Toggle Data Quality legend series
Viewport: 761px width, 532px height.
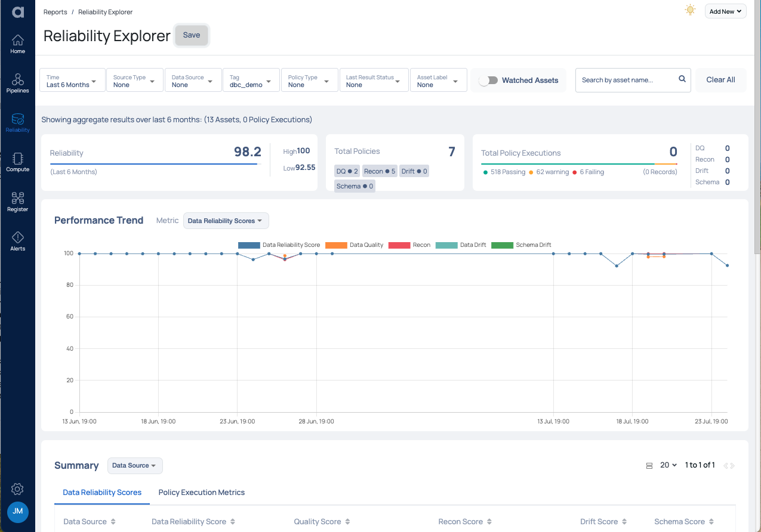pyautogui.click(x=355, y=245)
